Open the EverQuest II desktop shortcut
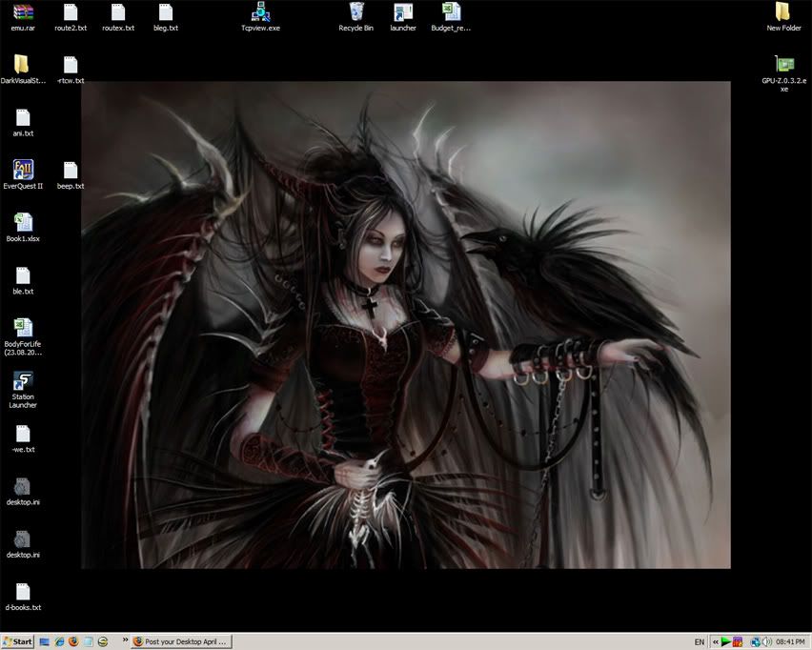Image resolution: width=812 pixels, height=650 pixels. tap(24, 171)
